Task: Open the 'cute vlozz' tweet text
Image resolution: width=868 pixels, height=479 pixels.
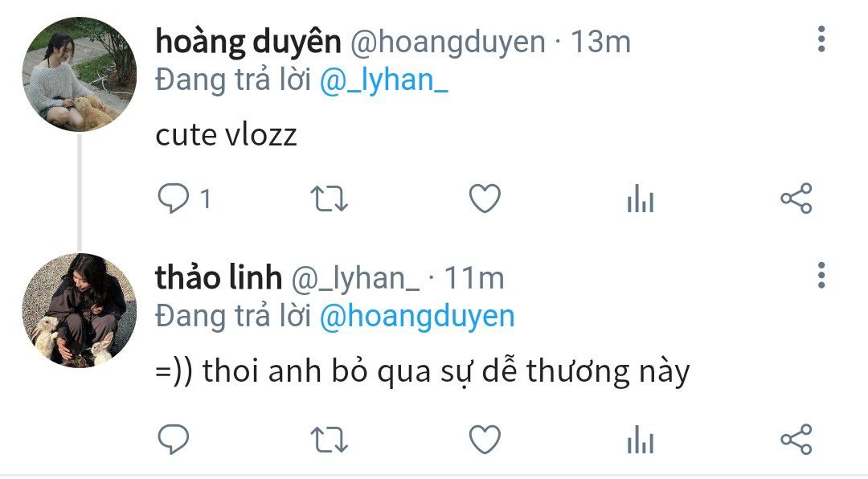Action: tap(226, 135)
